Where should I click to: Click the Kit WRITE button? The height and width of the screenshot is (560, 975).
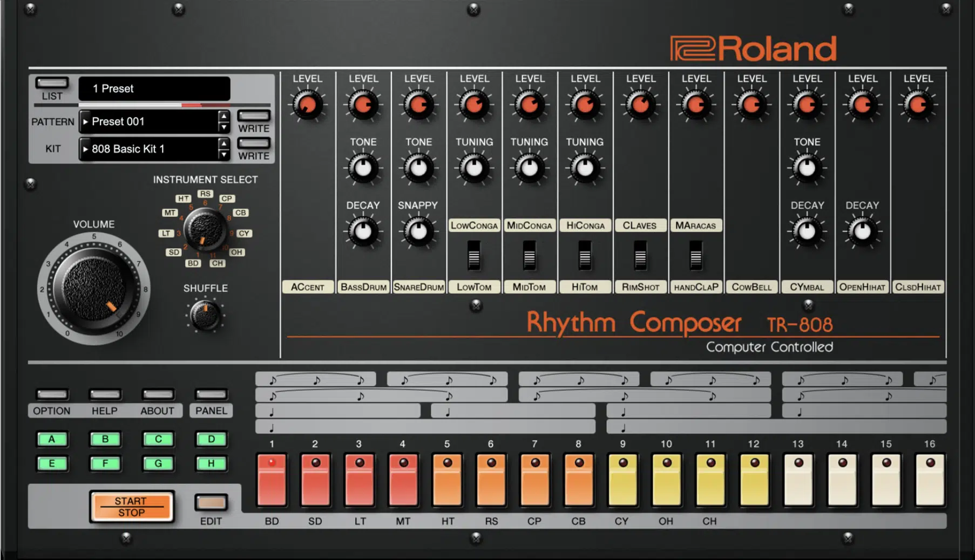tap(254, 144)
